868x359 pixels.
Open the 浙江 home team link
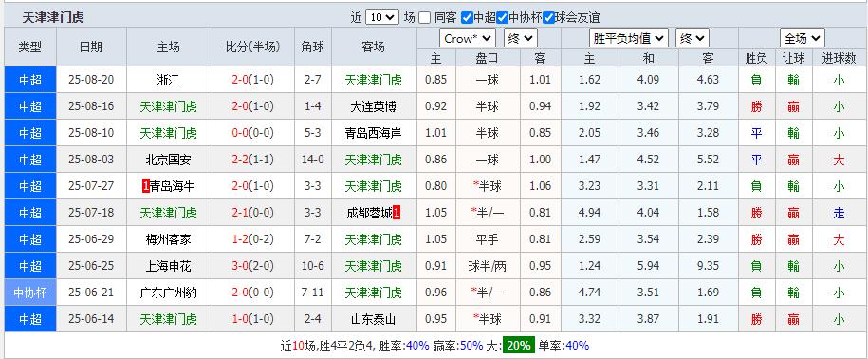(x=169, y=80)
